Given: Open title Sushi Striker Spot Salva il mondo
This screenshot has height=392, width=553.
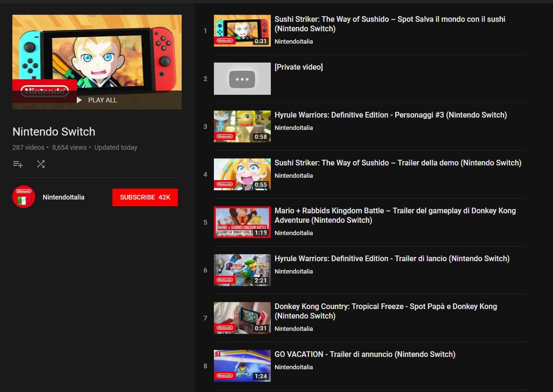Looking at the screenshot, I should pos(390,24).
